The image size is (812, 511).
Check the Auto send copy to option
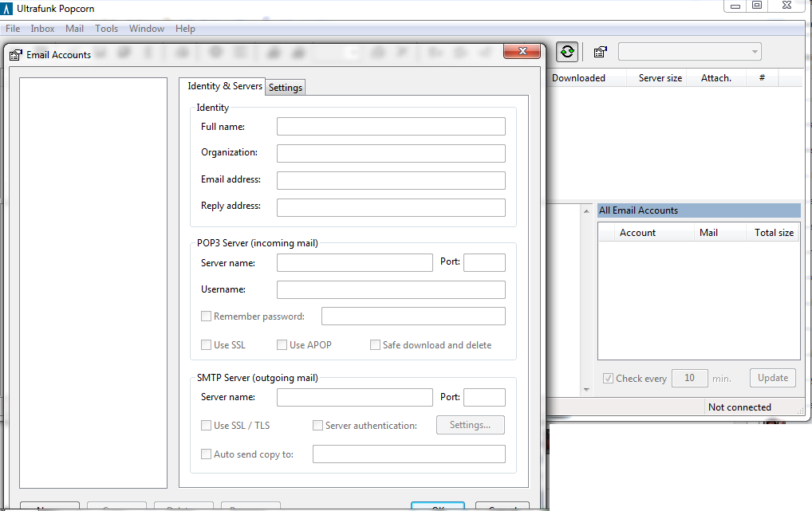(206, 454)
